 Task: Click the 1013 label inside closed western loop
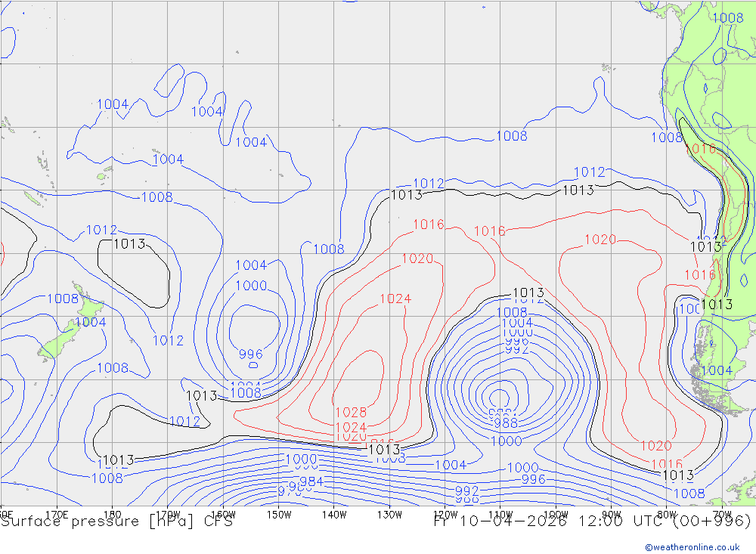(129, 244)
